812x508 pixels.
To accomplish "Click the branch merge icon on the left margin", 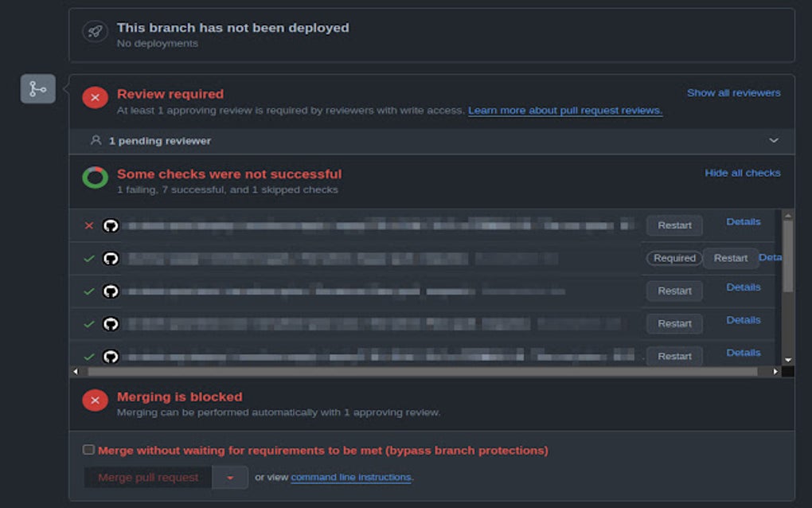I will pyautogui.click(x=37, y=89).
